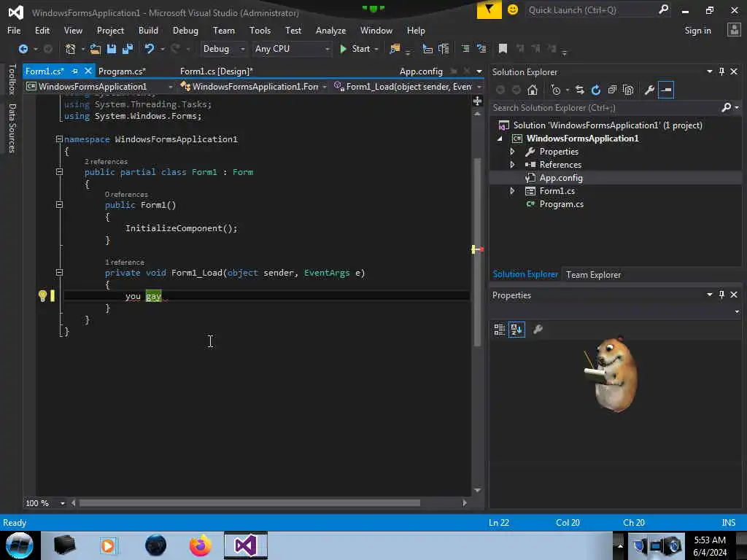
Task: Click the New Project toolbar icon
Action: [x=71, y=49]
